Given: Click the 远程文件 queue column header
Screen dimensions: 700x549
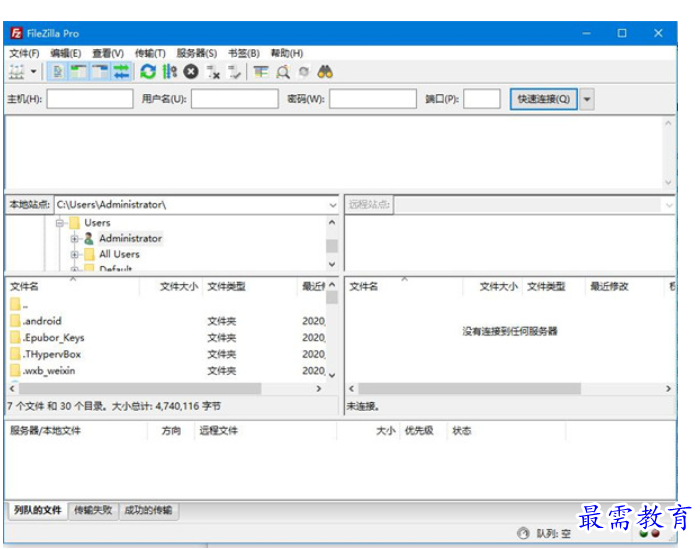Looking at the screenshot, I should tap(218, 431).
